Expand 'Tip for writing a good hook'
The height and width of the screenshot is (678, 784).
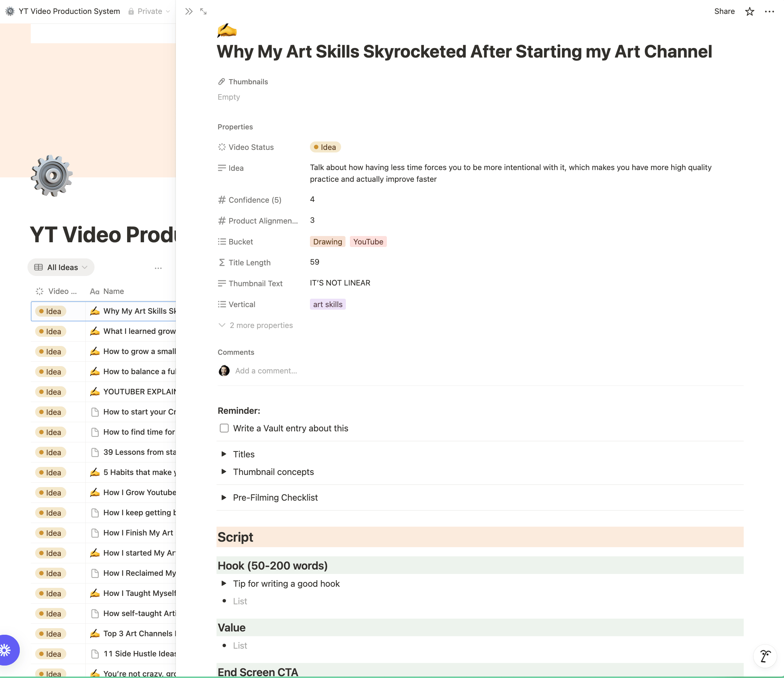pos(223,583)
